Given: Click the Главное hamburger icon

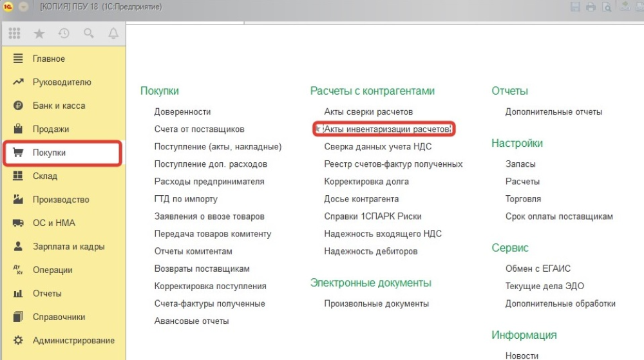Looking at the screenshot, I should click(18, 59).
